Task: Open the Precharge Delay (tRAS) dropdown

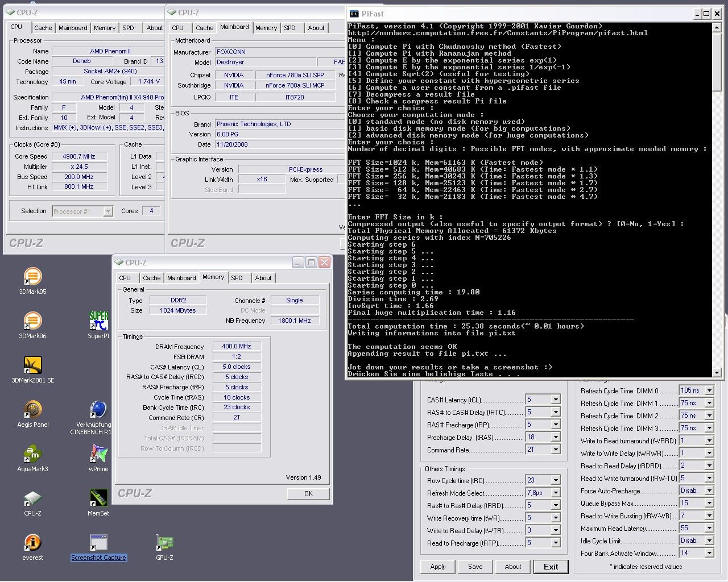Action: [556, 437]
